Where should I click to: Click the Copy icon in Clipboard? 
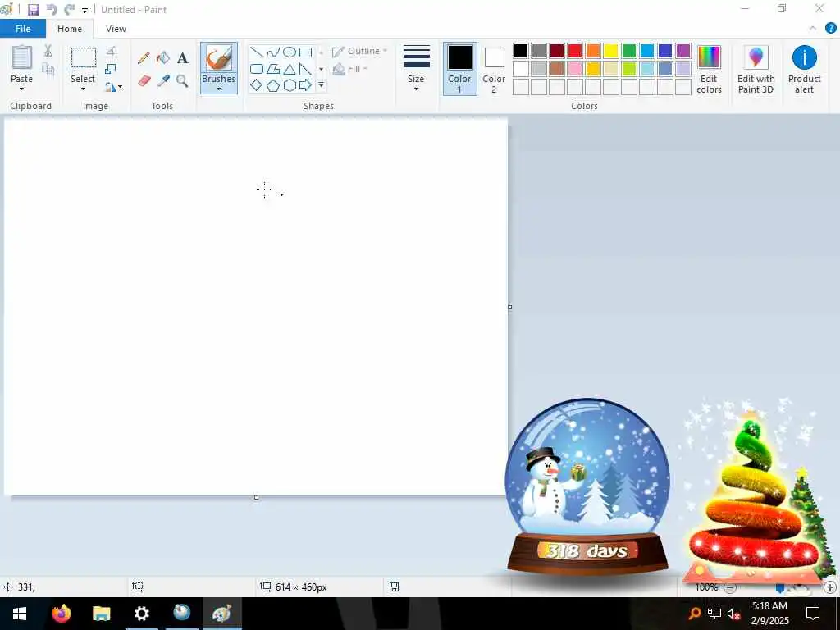(48, 70)
